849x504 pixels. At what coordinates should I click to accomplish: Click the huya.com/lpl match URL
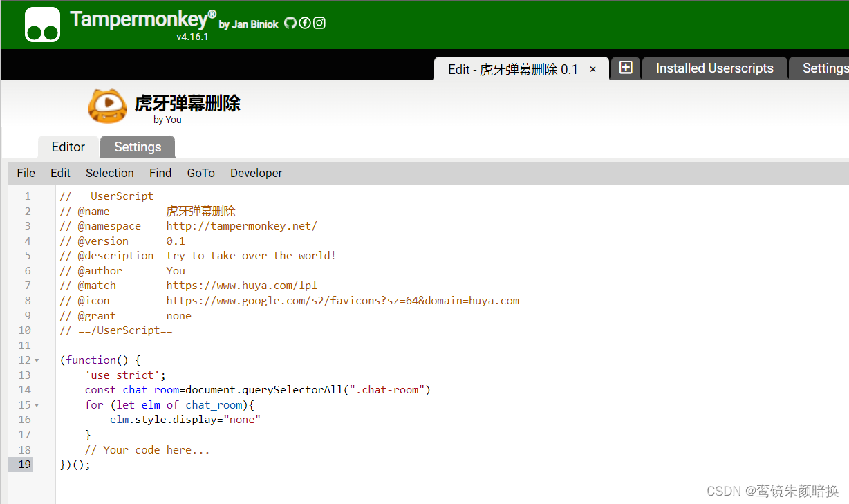pyautogui.click(x=242, y=286)
